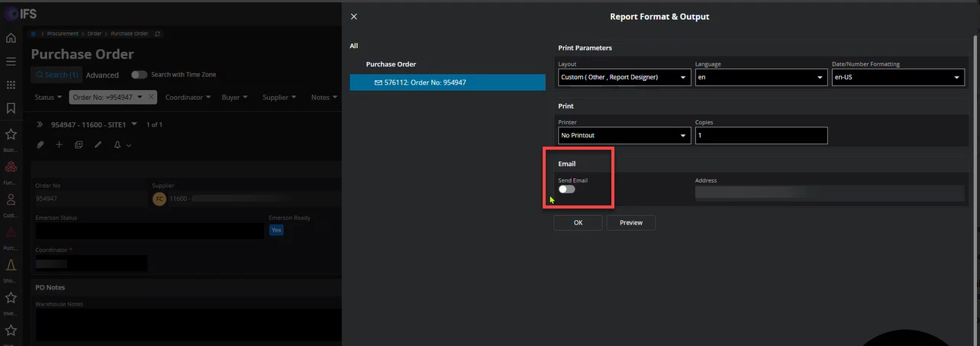The width and height of the screenshot is (980, 346).
Task: Open the notifications bell dropdown
Action: coord(122,144)
